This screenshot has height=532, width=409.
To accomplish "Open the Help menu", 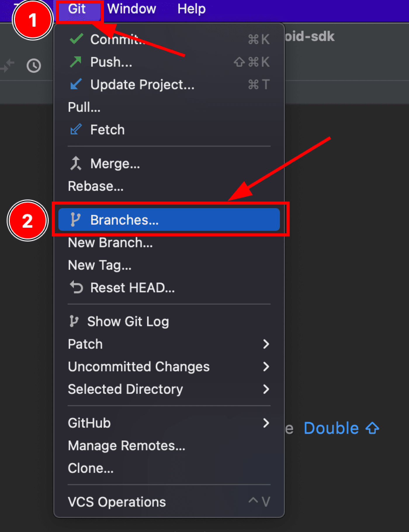I will pyautogui.click(x=191, y=9).
